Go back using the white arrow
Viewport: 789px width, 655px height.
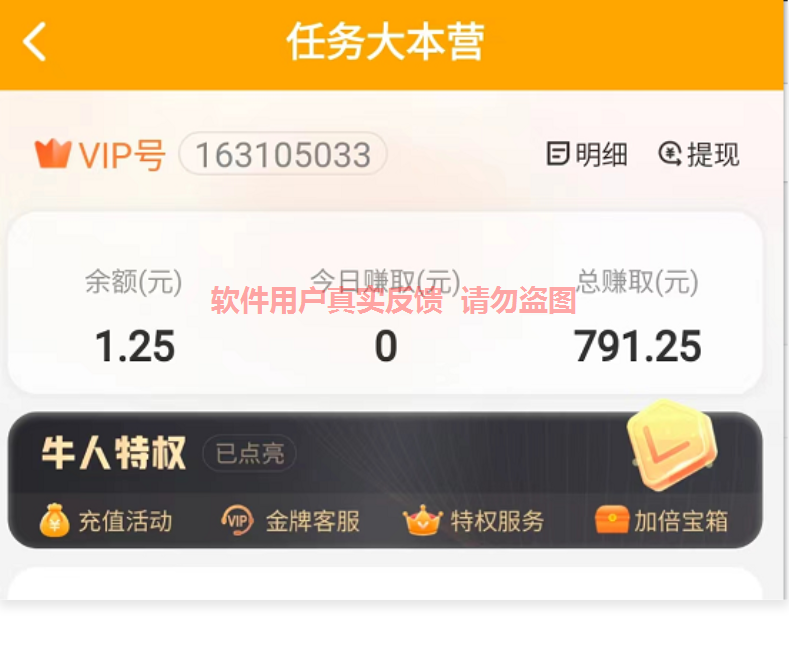click(34, 42)
